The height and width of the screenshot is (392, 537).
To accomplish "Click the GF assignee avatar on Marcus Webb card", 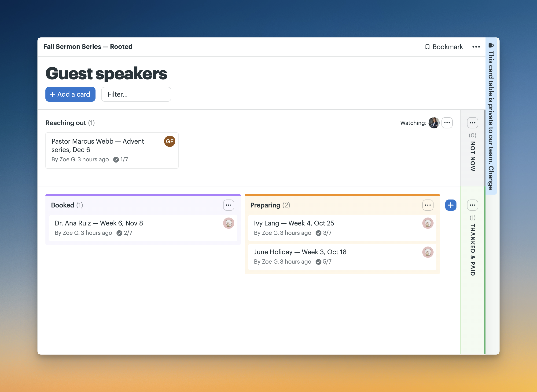I will tap(169, 142).
